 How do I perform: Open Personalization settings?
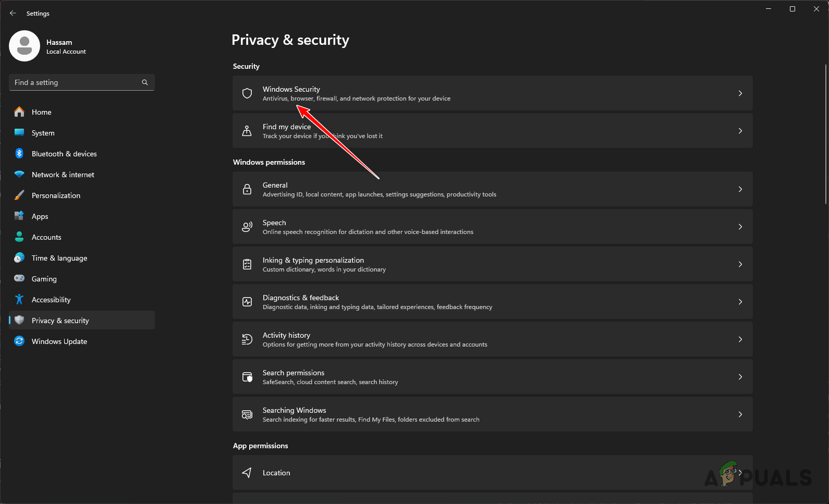coord(82,195)
